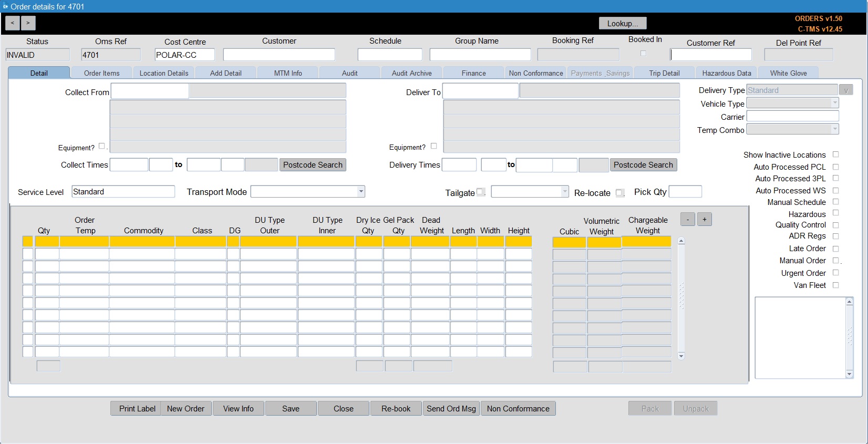Image resolution: width=868 pixels, height=444 pixels.
Task: Click into the Collect From code field
Action: 150,91
